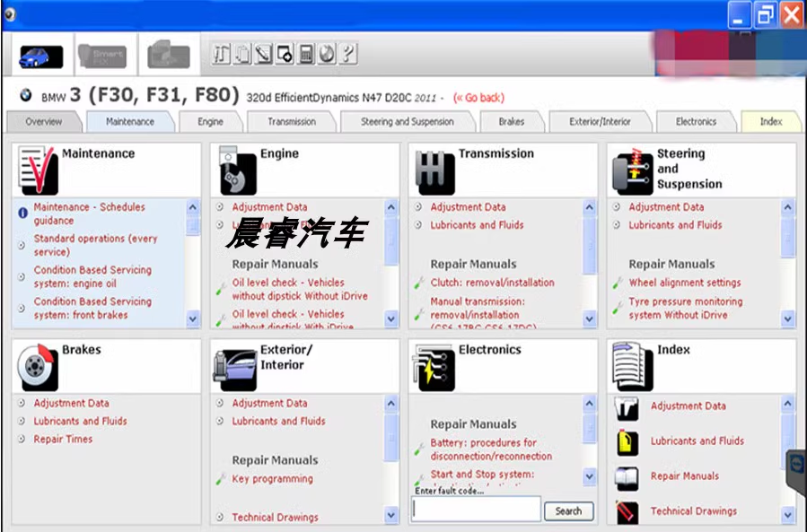Click the BMW logo beside the model name
Screen dimensions: 807x532
click(x=26, y=95)
